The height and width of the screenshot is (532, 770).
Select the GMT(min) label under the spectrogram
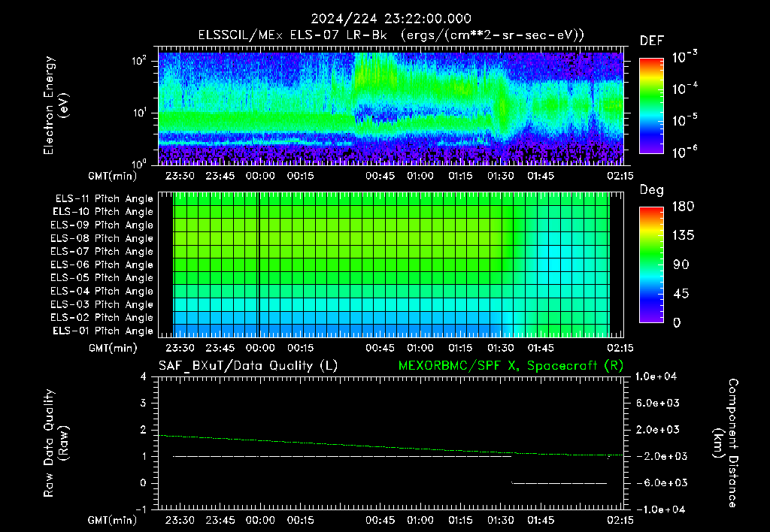coord(113,176)
